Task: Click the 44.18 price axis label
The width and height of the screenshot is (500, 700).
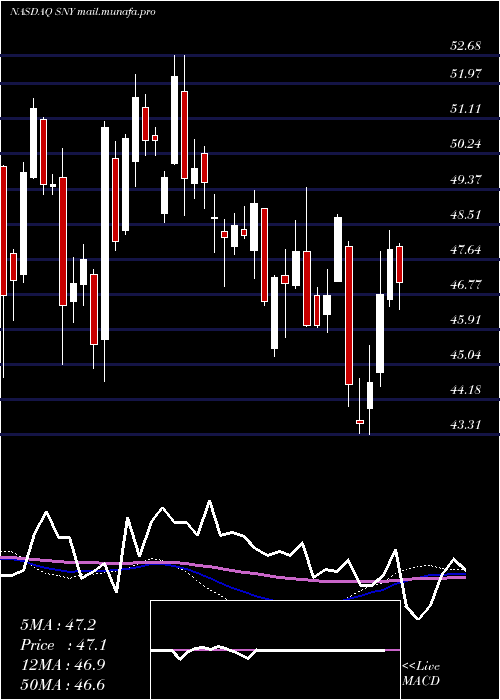Action: (x=466, y=390)
